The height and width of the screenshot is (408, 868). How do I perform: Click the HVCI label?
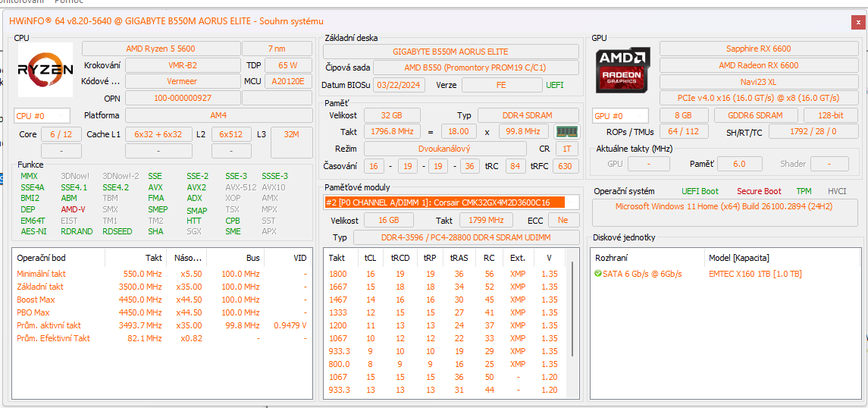(837, 191)
